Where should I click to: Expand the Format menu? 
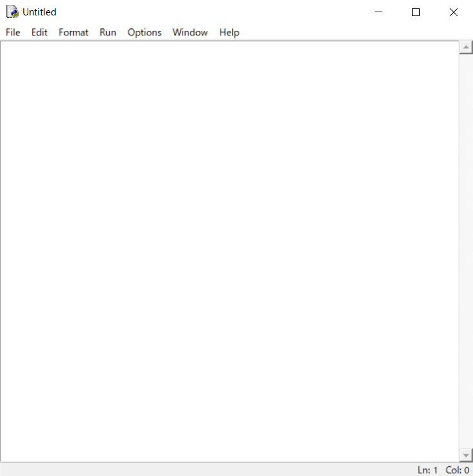pyautogui.click(x=73, y=32)
